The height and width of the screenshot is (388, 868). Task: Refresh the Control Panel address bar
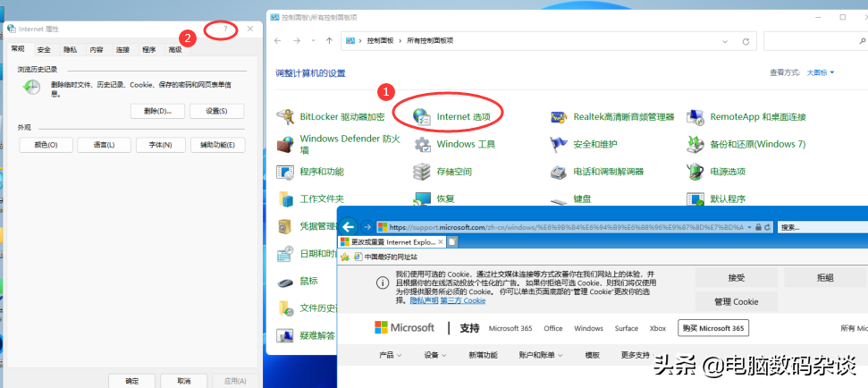point(746,41)
